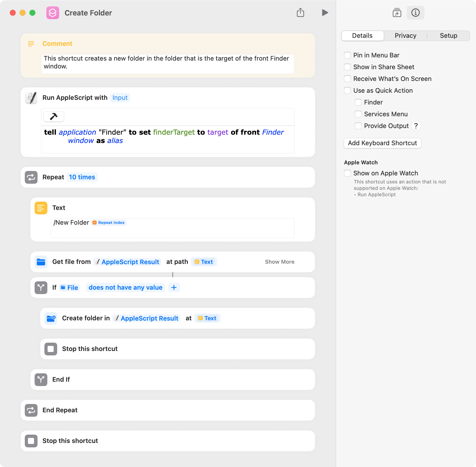Open the AppleScript Result variable in Get file

tap(127, 262)
